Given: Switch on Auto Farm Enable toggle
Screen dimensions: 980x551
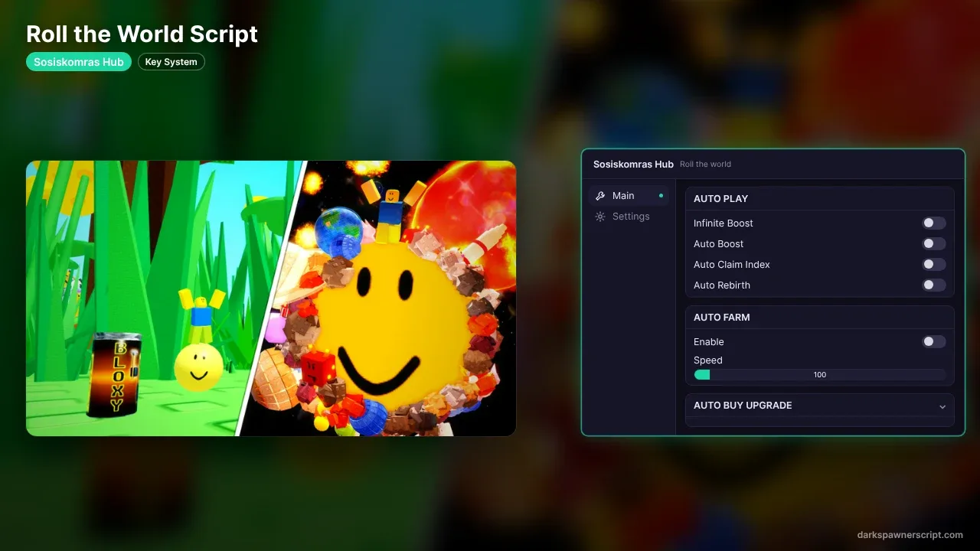Looking at the screenshot, I should point(934,342).
